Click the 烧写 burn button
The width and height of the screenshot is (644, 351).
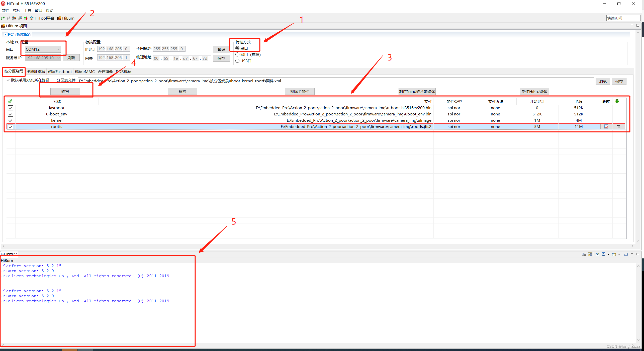pyautogui.click(x=65, y=91)
